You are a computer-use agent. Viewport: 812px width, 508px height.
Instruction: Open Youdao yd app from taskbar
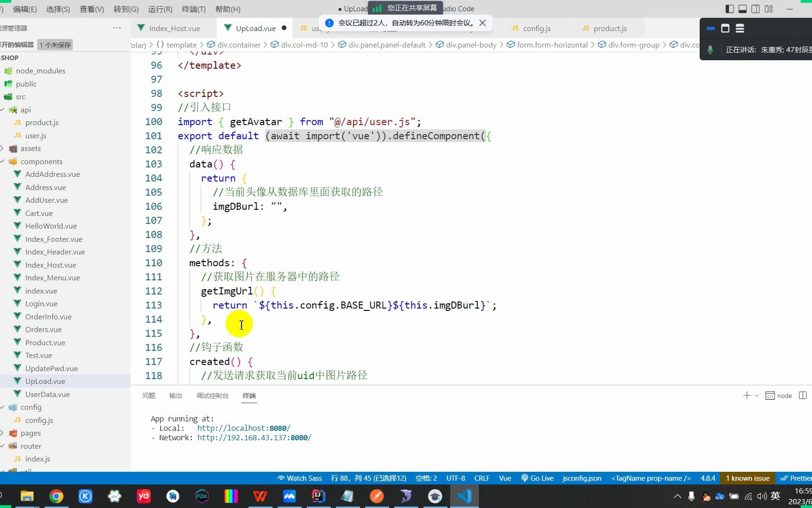click(143, 496)
